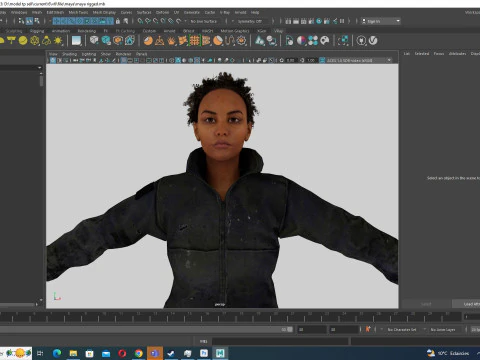Open the No Anim Layer dropdown
The width and height of the screenshot is (480, 360).
(443, 329)
